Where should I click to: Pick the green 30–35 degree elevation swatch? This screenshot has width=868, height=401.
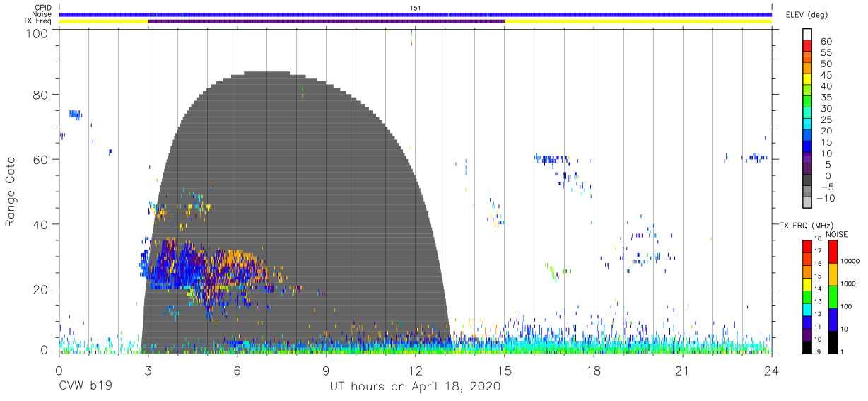pyautogui.click(x=807, y=103)
